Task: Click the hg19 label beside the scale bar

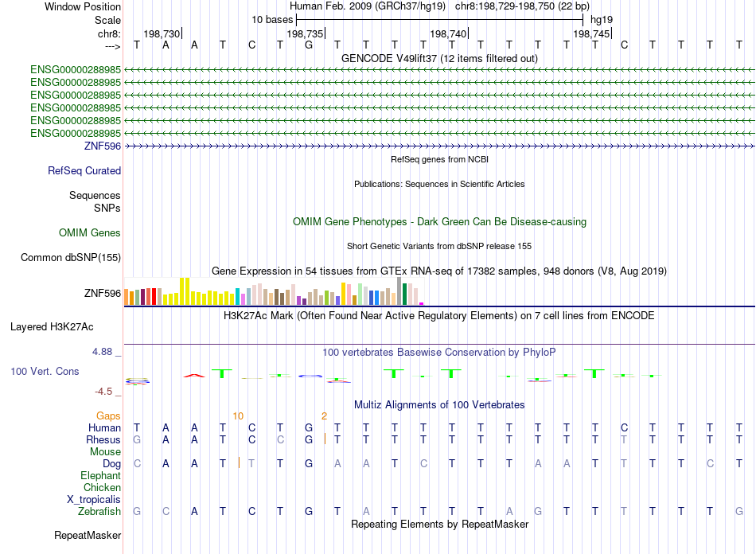Action: click(602, 20)
